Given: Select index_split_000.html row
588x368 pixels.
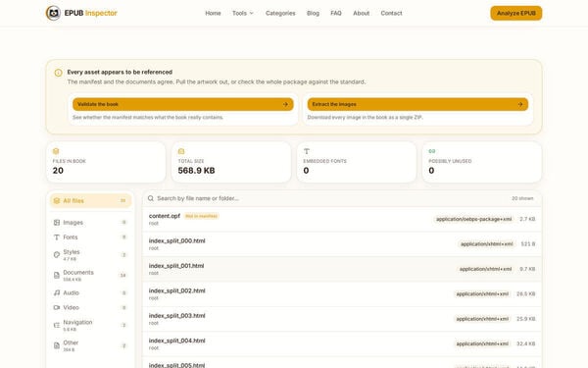Looking at the screenshot, I should (342, 244).
